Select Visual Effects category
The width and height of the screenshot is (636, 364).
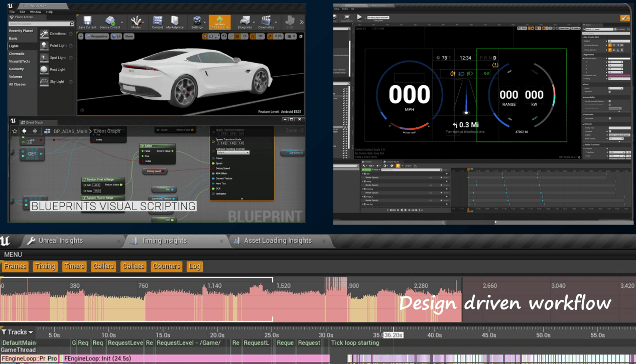(x=22, y=61)
